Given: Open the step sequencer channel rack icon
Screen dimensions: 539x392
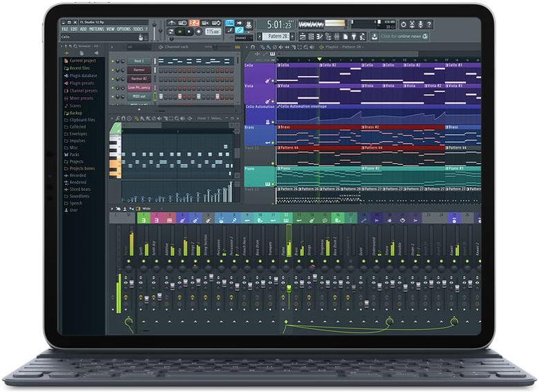Looking at the screenshot, I should coord(311,36).
